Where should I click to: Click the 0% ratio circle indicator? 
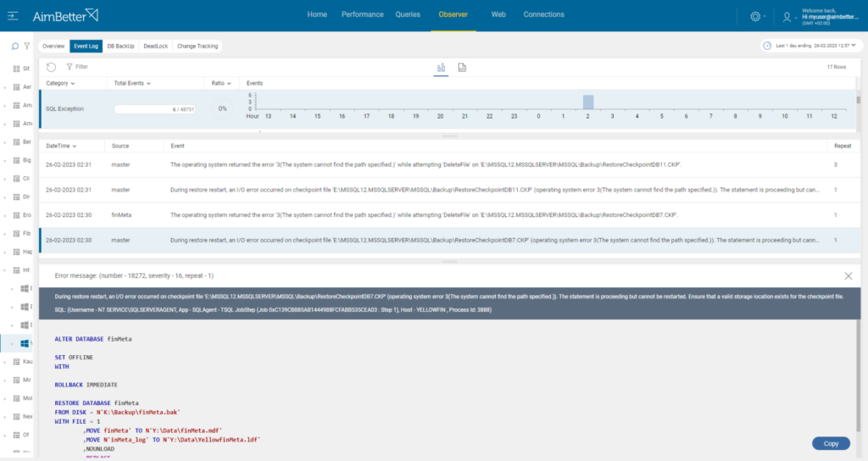[222, 109]
